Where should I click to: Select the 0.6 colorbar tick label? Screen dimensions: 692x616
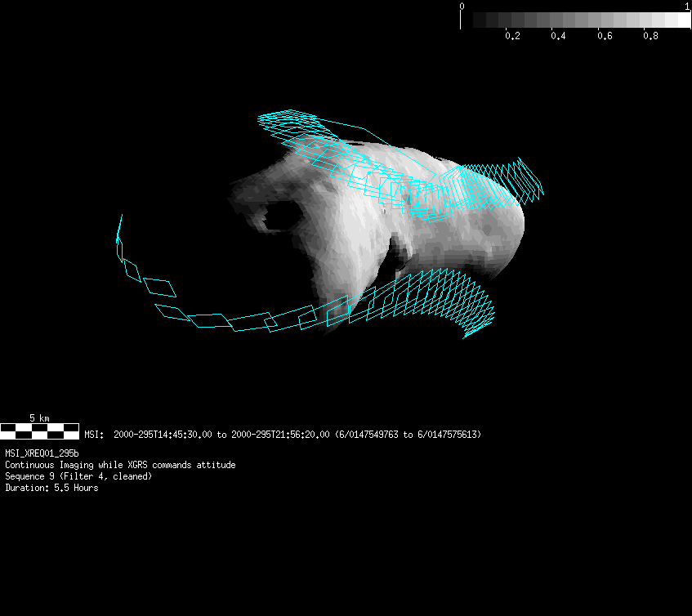click(605, 37)
